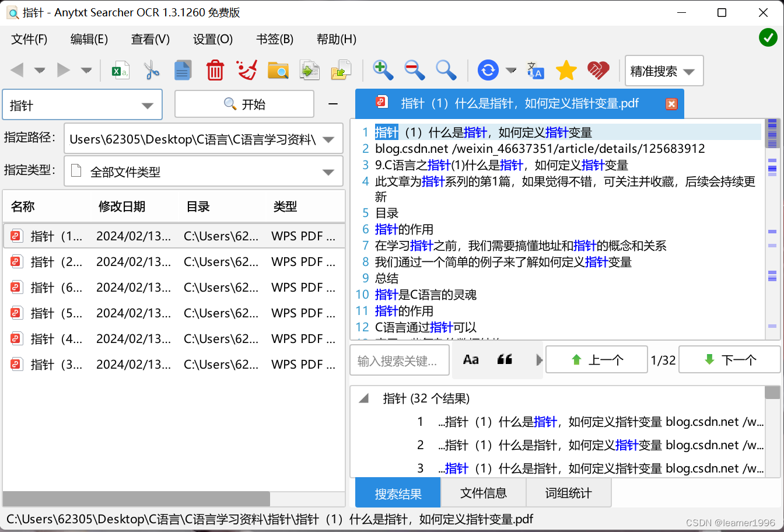Switch to the 搜索结果 tab

pos(398,494)
